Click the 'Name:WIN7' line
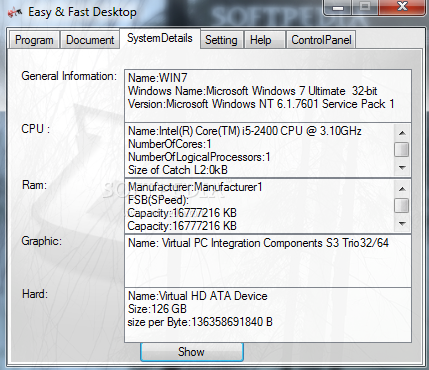Viewport: 429px width, 370px height. 158,78
